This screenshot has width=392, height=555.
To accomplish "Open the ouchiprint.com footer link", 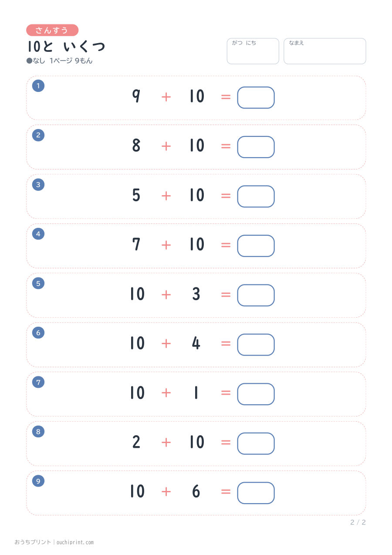I will [75, 542].
